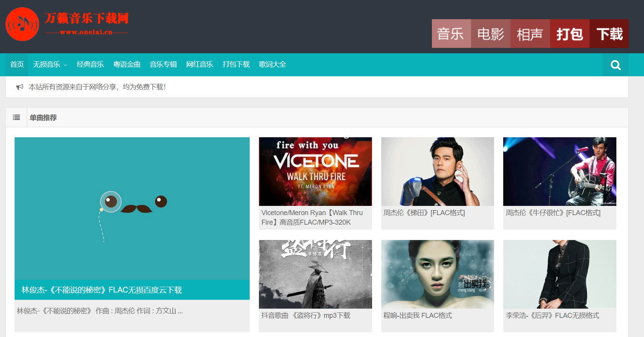Open the featured mustache placeholder image
Viewport: 644px width, 337px height.
point(132,209)
